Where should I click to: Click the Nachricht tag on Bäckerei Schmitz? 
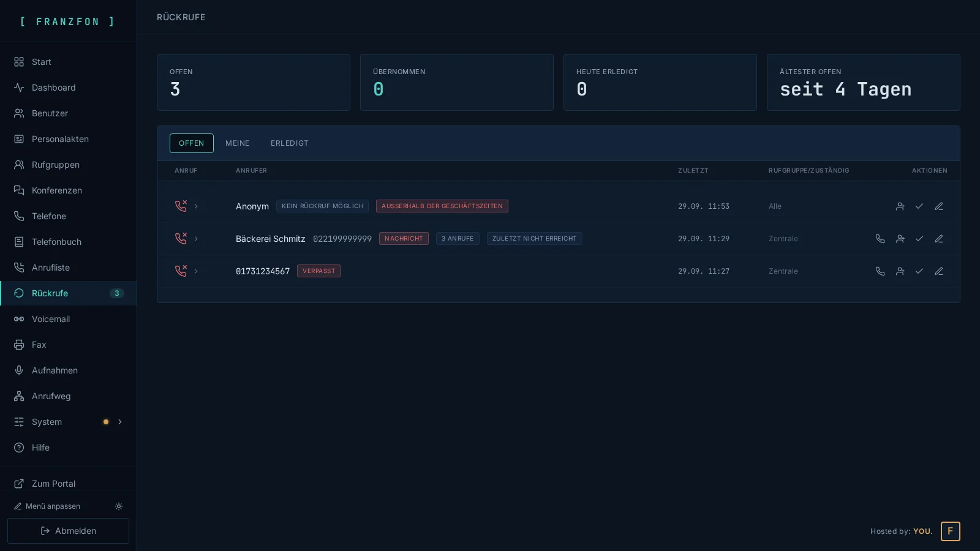point(404,239)
